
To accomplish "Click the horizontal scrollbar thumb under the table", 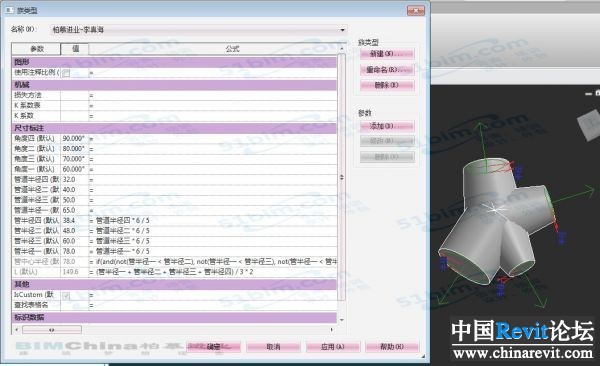I will coord(52,330).
